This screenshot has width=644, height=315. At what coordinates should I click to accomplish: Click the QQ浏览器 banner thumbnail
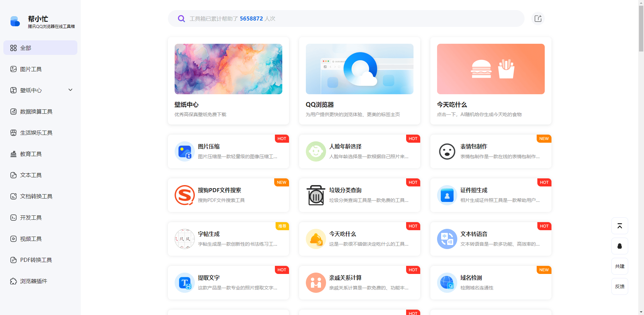(360, 69)
